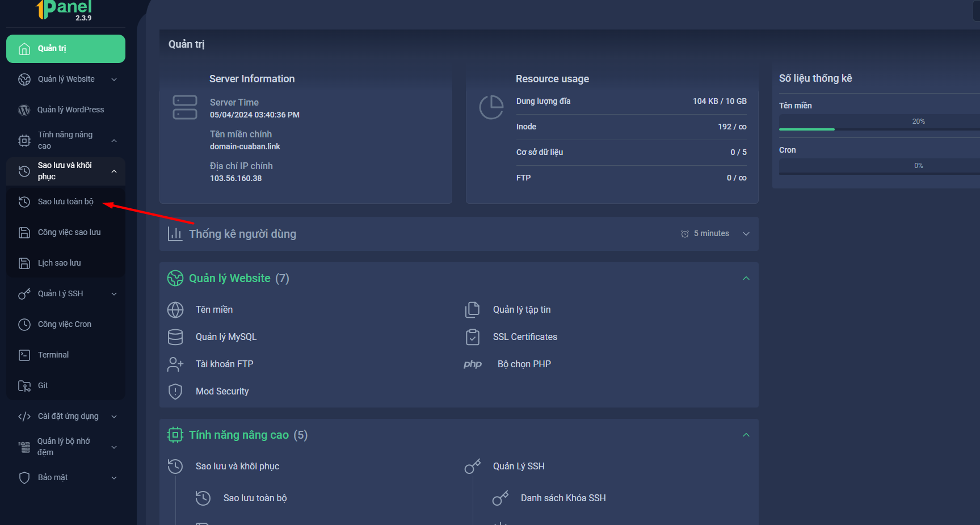
Task: Click the chip icon in Tính năng nâng cao header
Action: (x=175, y=435)
